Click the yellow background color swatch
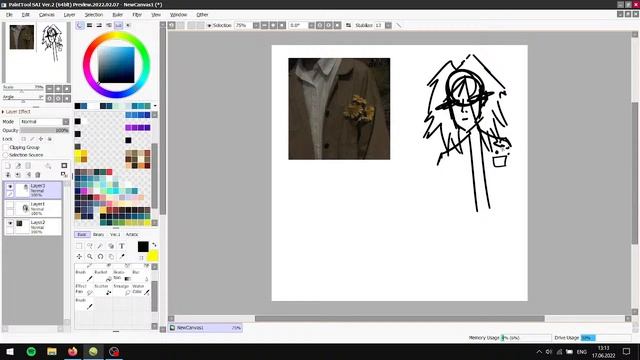Image resolution: width=640 pixels, height=360 pixels. coord(153,256)
